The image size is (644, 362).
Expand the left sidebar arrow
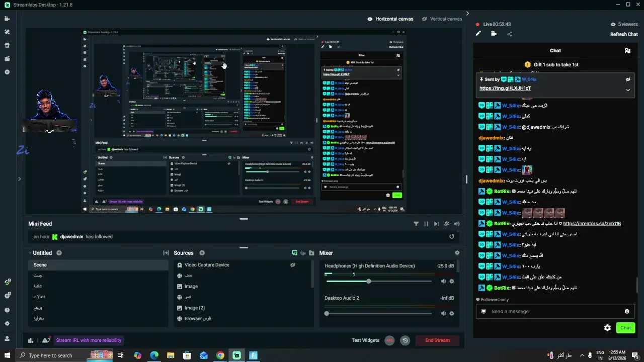pos(19,178)
